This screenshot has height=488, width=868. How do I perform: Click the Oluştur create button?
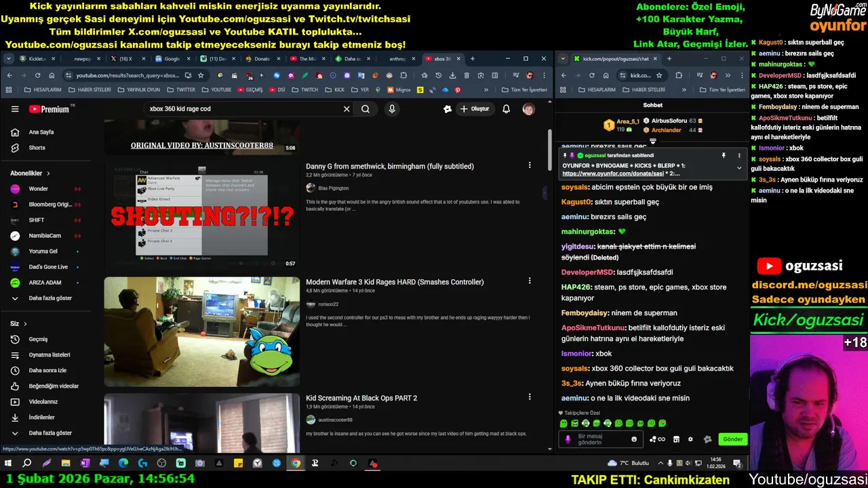474,109
